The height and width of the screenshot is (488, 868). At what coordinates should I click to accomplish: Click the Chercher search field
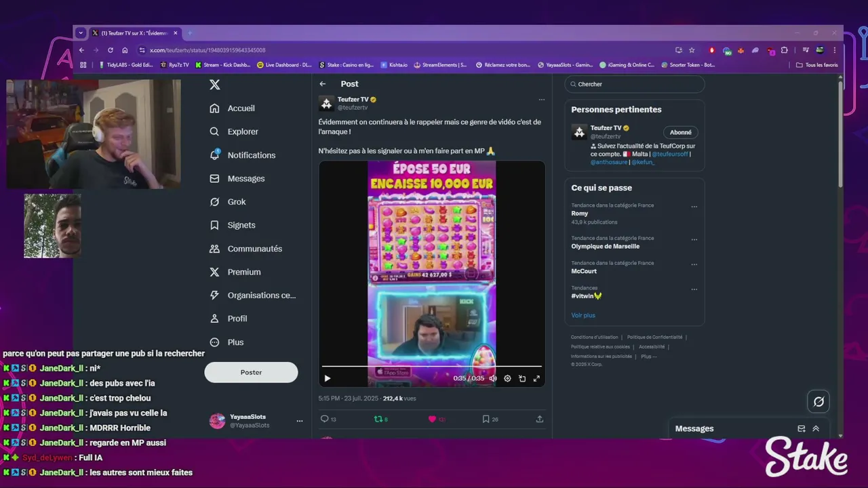click(x=635, y=84)
